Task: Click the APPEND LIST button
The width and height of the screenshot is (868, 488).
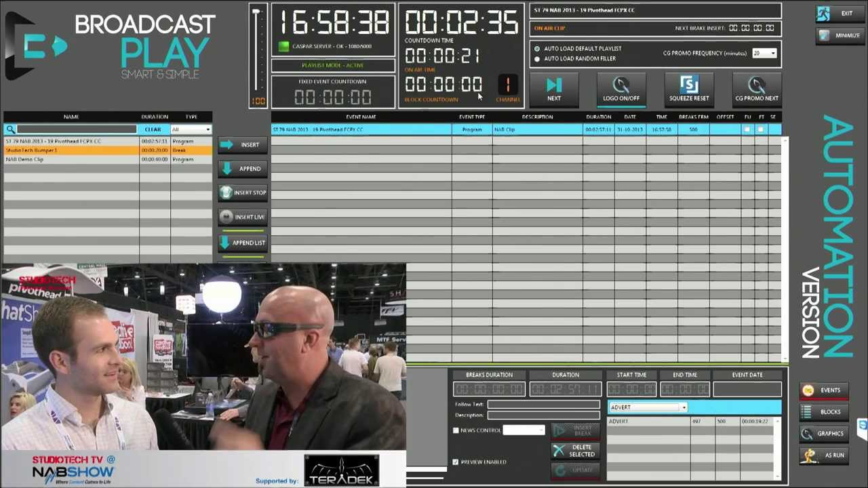Action: pos(243,243)
